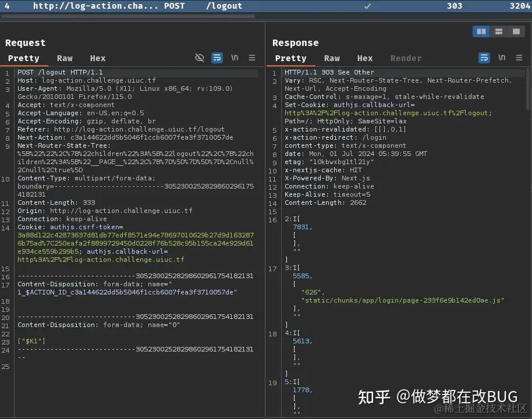Click the 7831 value in response body
Screen dimensions: 532x419
(x=302, y=227)
